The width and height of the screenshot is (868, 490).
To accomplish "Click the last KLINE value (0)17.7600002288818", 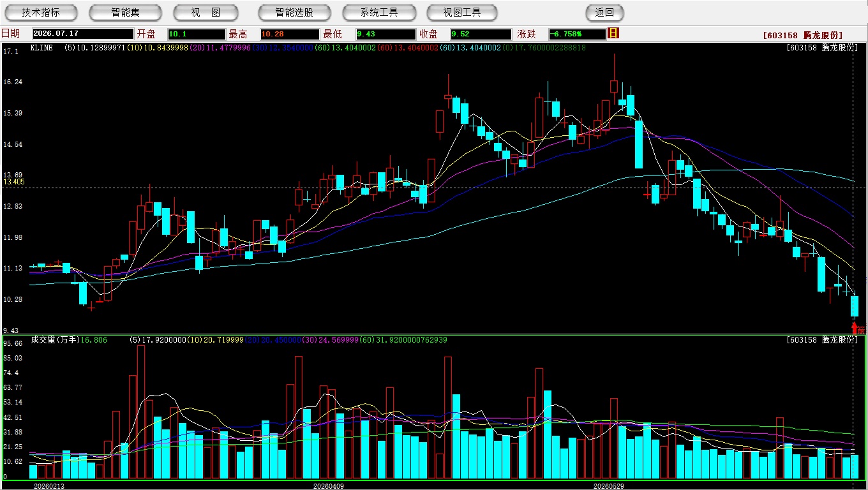I will (x=544, y=48).
